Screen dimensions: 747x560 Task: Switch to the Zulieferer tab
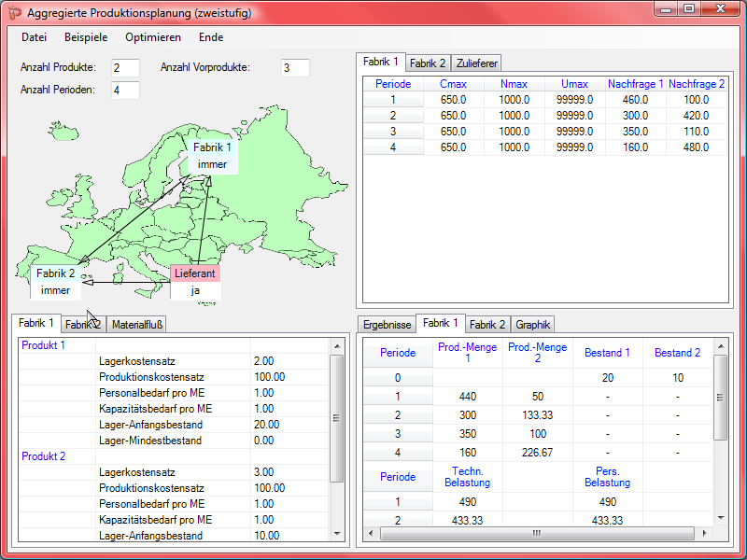click(476, 63)
